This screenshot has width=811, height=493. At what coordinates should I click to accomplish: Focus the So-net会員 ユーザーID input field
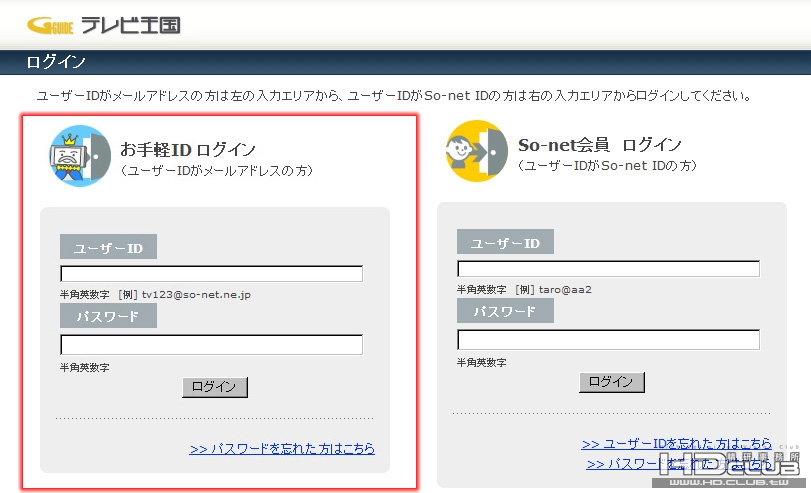pyautogui.click(x=608, y=269)
